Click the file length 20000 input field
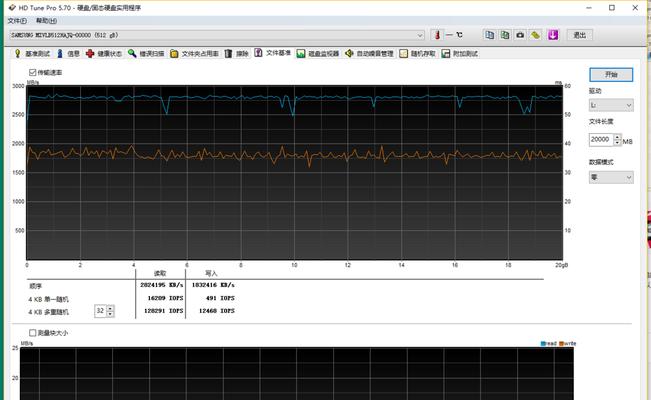The height and width of the screenshot is (400, 651). coord(601,140)
